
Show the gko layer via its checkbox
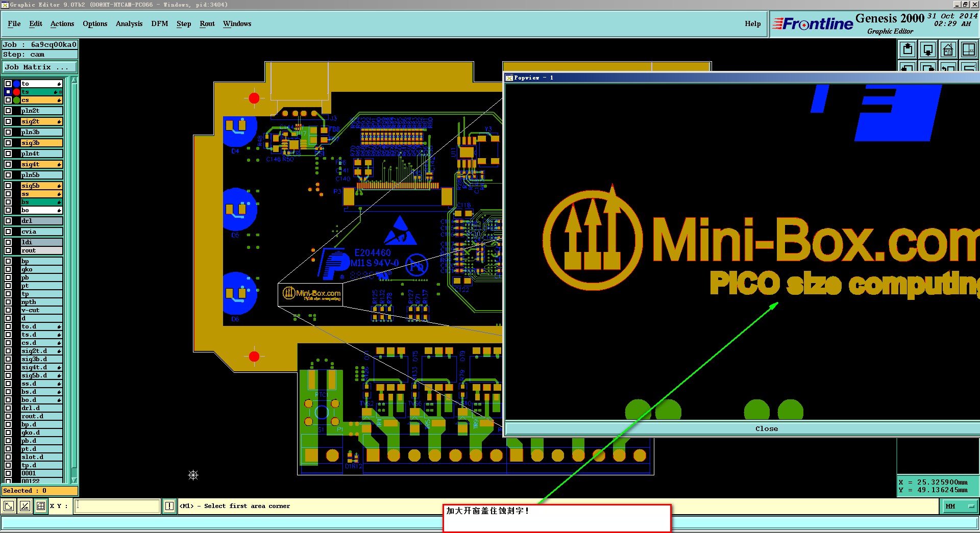click(x=8, y=269)
